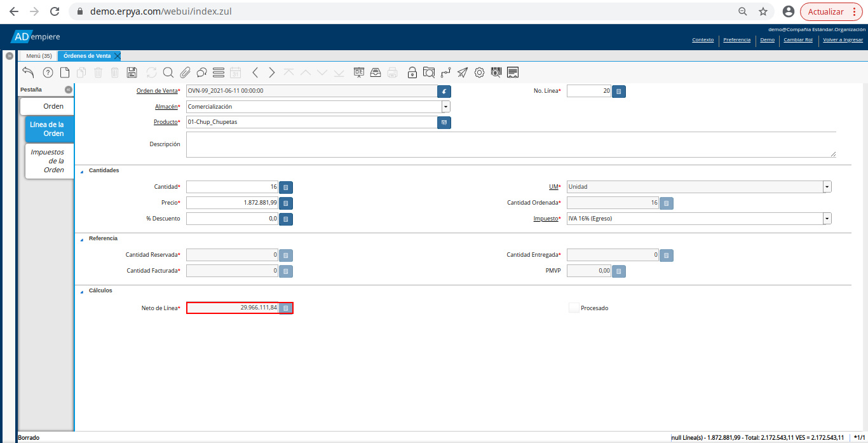Go to next record with the right chevron
868x443 pixels.
pyautogui.click(x=272, y=72)
